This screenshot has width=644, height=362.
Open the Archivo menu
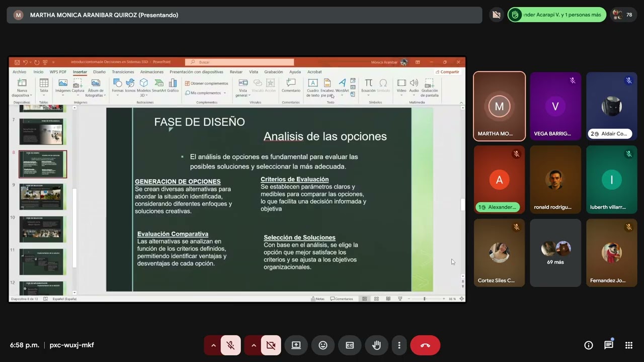coord(19,72)
